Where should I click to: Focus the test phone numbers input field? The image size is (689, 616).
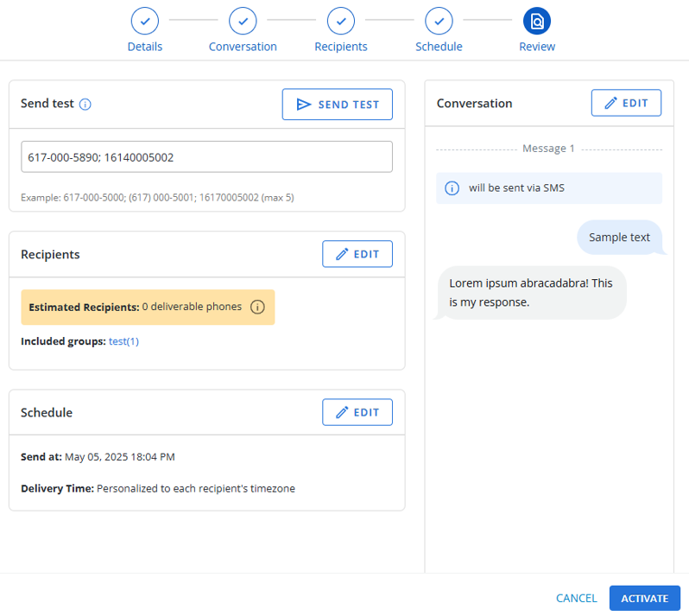[x=206, y=157]
